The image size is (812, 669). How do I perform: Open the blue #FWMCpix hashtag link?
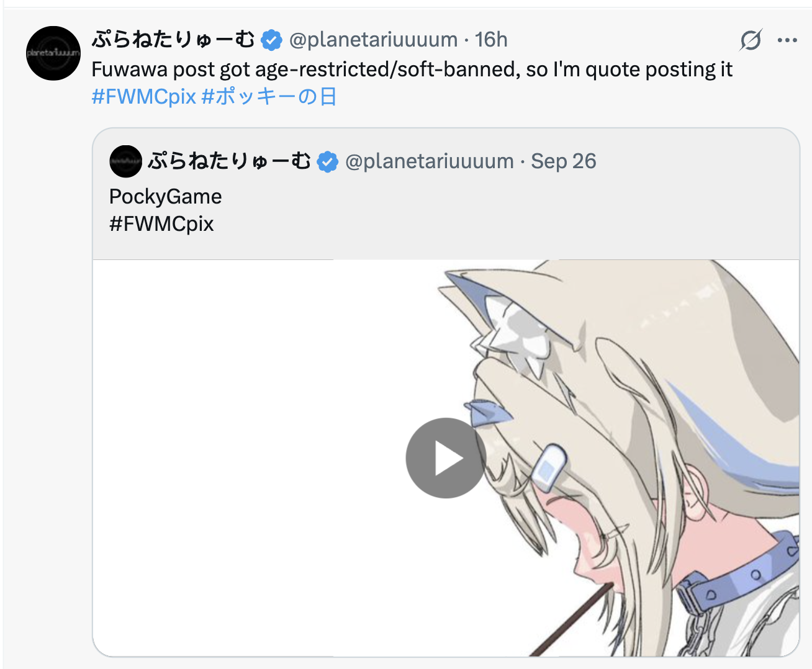[143, 97]
